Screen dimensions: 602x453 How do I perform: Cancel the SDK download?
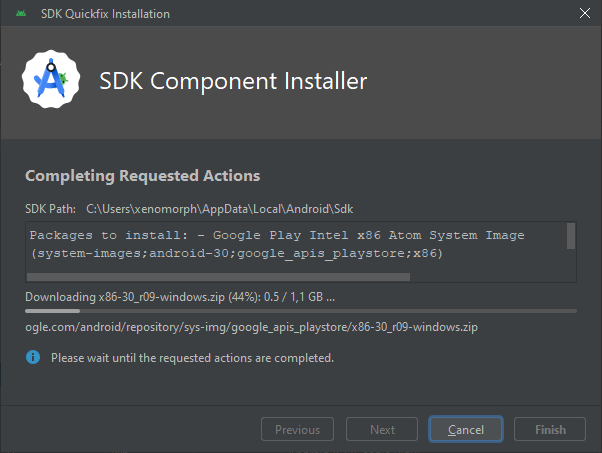(466, 429)
